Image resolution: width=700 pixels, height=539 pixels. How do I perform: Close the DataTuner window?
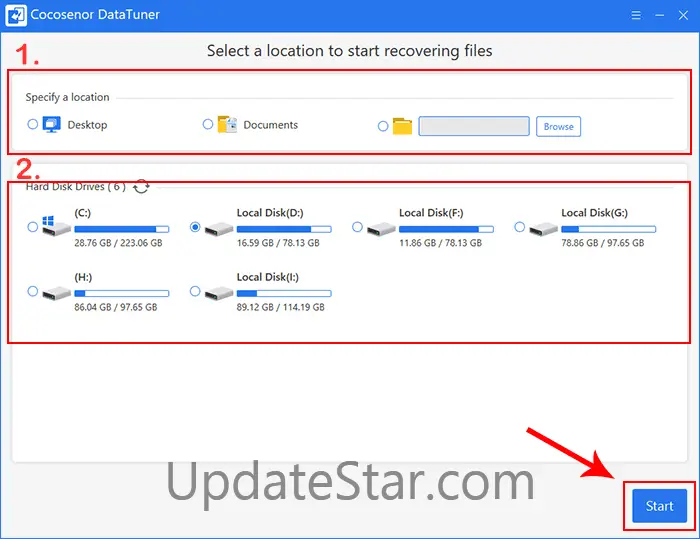(683, 15)
